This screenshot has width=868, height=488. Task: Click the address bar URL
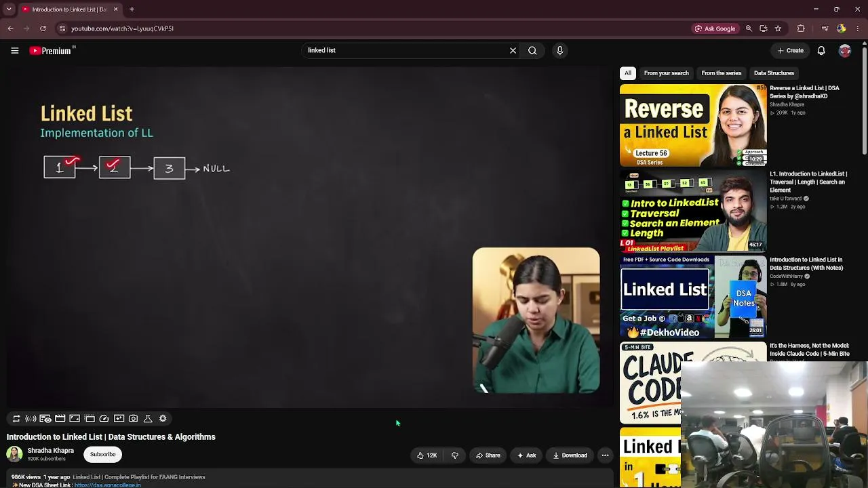click(x=122, y=28)
